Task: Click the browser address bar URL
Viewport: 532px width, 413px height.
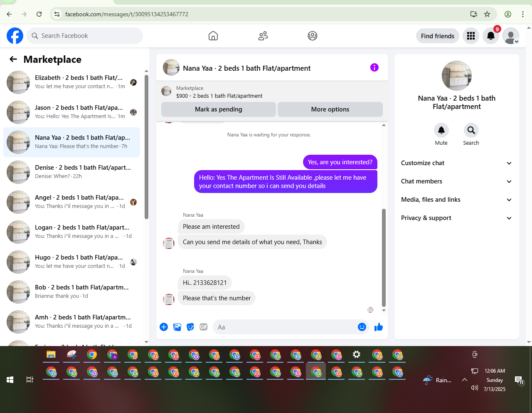Action: tap(127, 14)
